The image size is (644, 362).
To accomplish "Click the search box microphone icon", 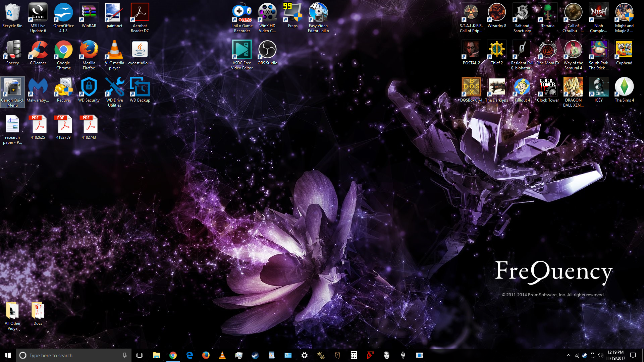I will point(124,355).
